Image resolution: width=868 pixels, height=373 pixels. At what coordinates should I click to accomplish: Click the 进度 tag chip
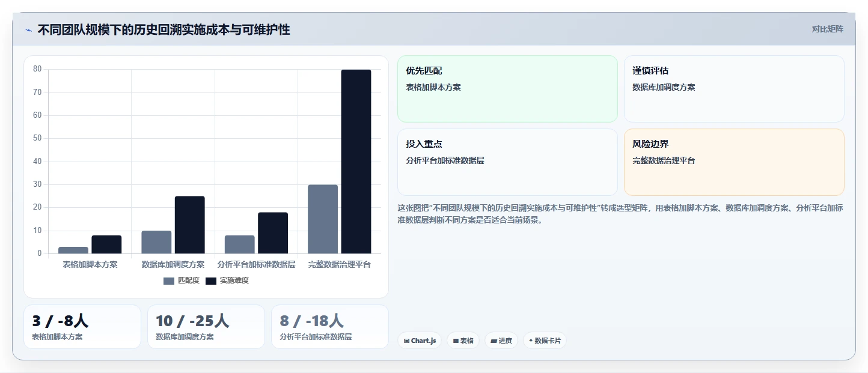point(501,341)
